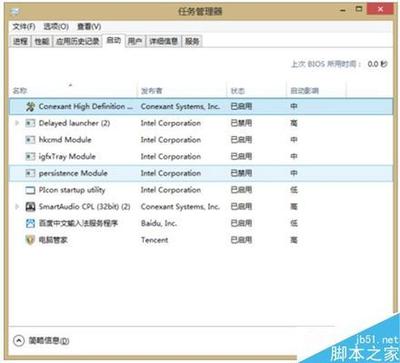Open the 查看(V) menu
Screen dimensions: 400x363
(x=89, y=26)
